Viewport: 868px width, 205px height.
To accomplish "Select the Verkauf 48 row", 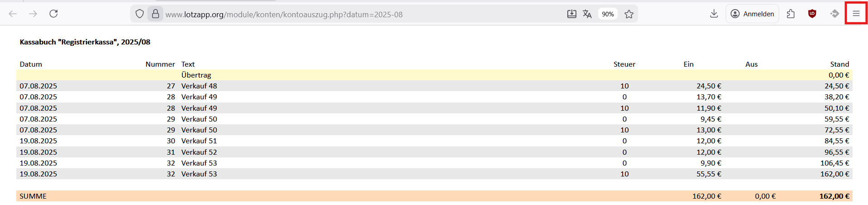I will tap(199, 86).
